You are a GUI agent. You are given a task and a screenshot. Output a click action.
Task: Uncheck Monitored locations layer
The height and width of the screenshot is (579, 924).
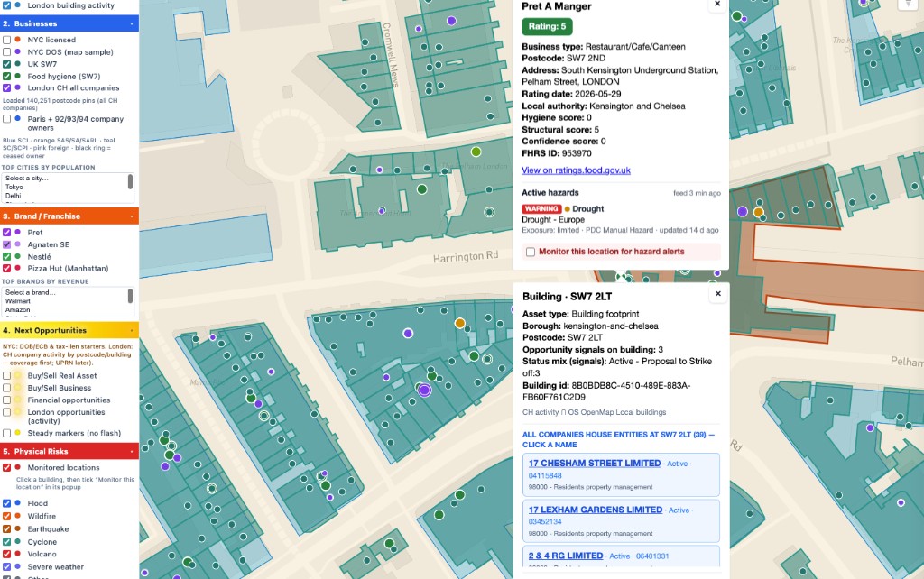[x=6, y=467]
